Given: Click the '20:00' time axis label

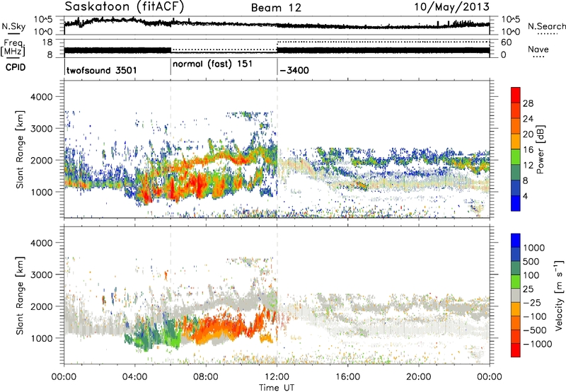Looking at the screenshot, I should tap(418, 377).
